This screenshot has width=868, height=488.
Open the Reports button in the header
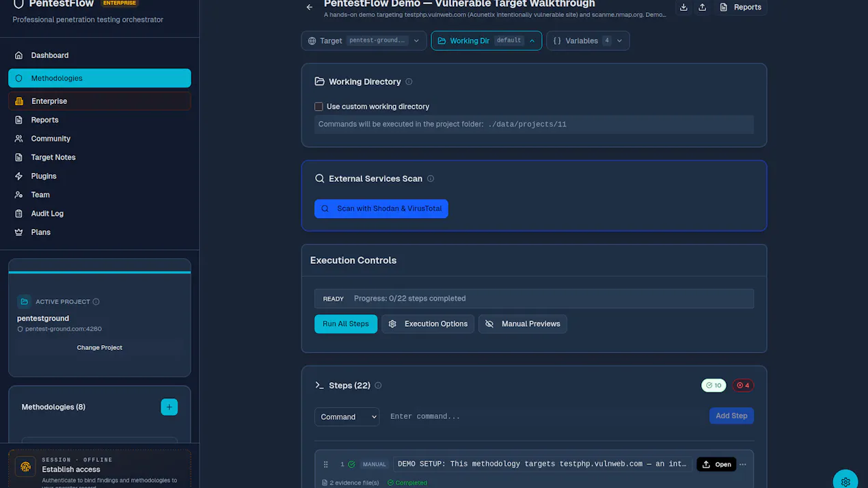[740, 7]
